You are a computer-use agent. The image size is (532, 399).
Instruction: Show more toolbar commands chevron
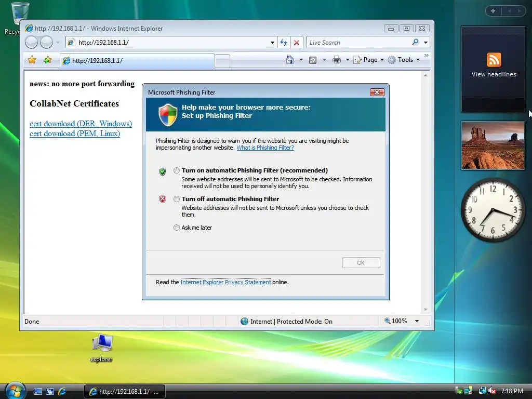point(427,55)
